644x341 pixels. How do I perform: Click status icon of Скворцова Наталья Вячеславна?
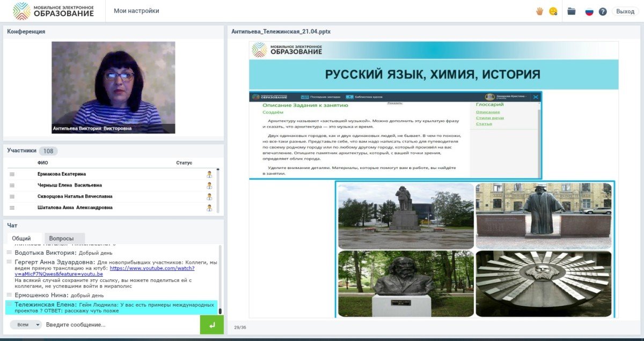(x=209, y=197)
